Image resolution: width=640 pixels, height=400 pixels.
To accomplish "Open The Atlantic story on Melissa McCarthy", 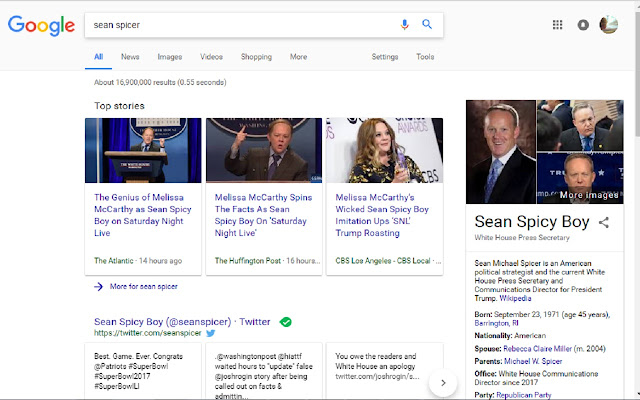I will tap(142, 215).
